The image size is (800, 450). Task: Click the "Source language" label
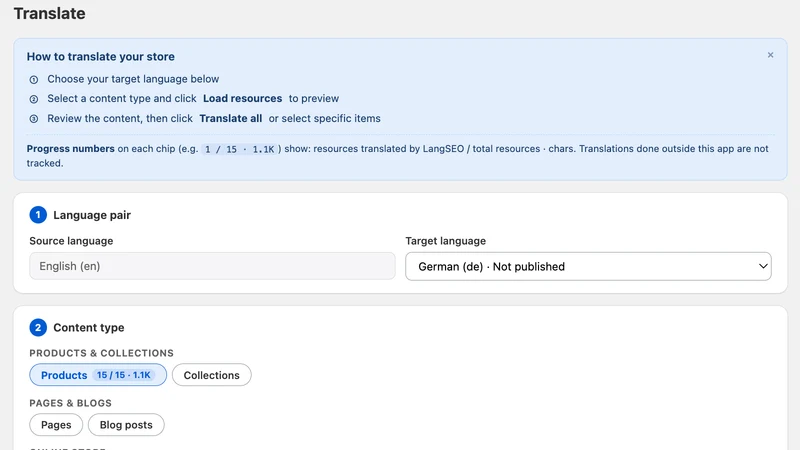tap(71, 241)
